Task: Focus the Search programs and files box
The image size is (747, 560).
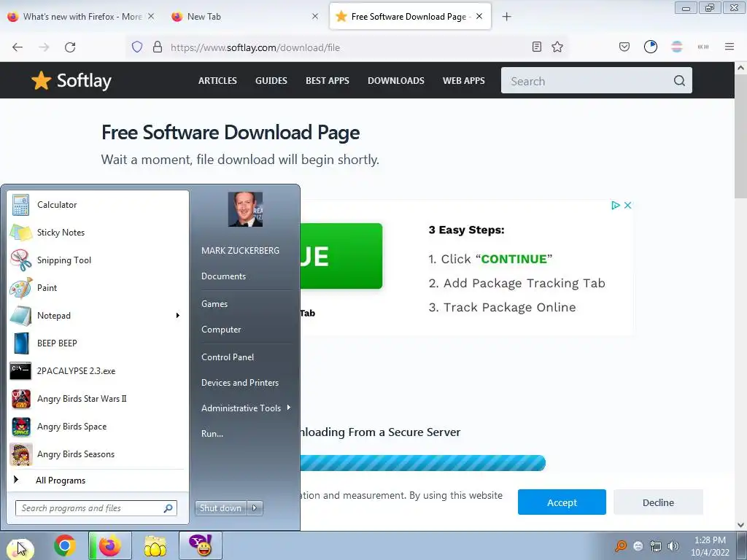Action: 96,508
